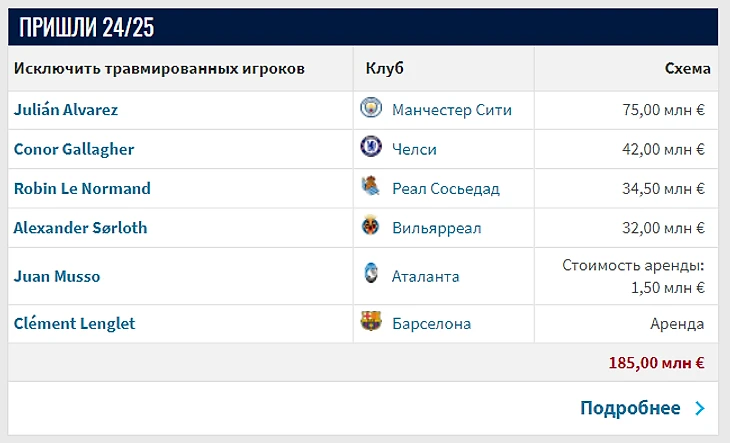Click the Real Sociedad crest icon

(371, 186)
